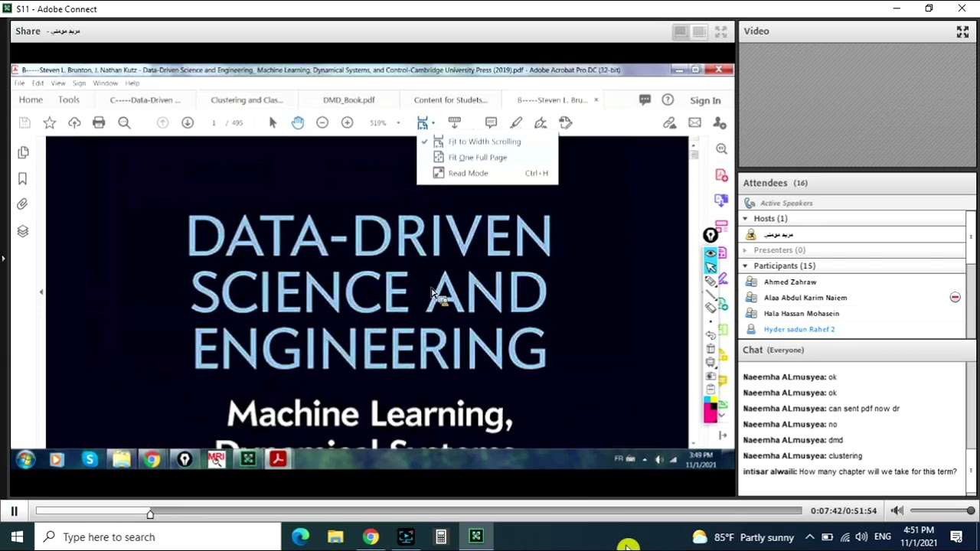The height and width of the screenshot is (551, 980).
Task: Choose the Hand pan tool
Action: [298, 122]
